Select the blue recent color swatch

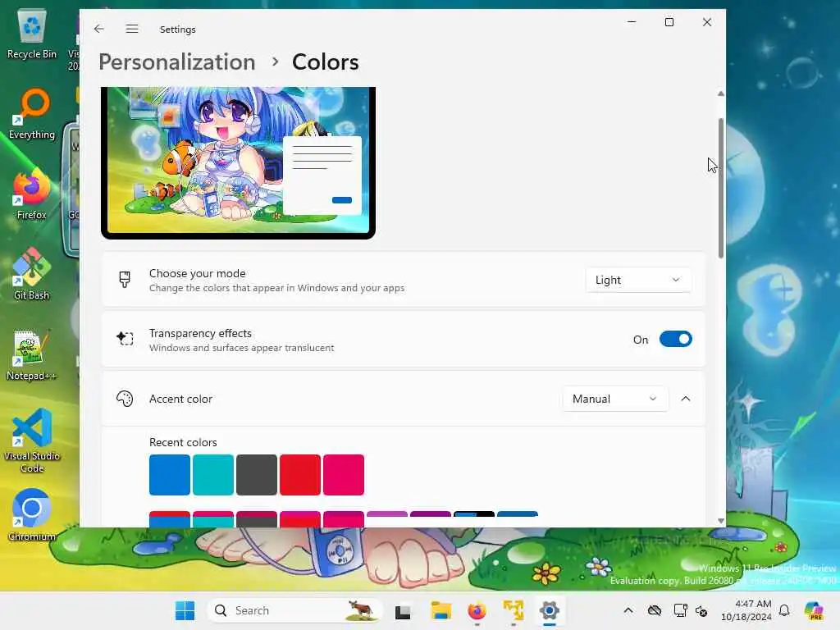tap(170, 475)
